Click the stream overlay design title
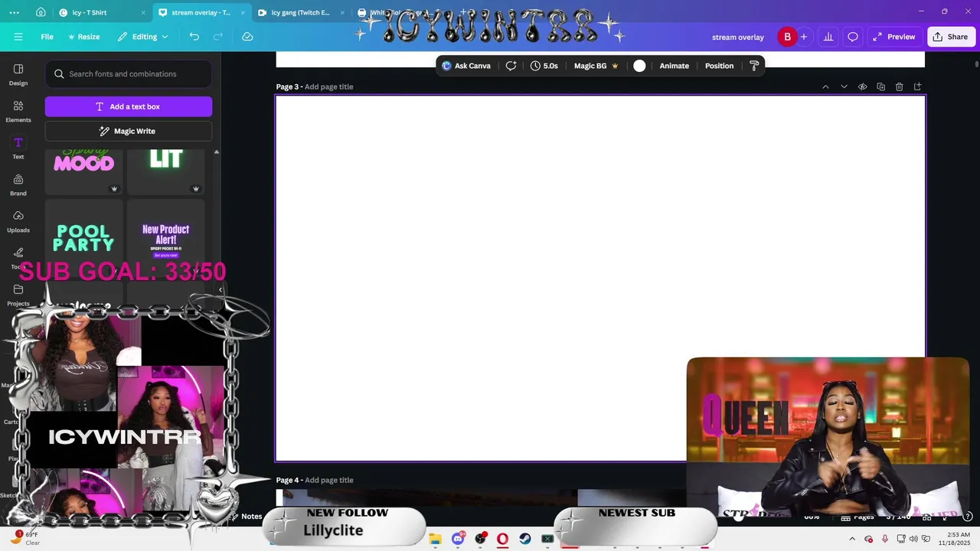 coord(738,37)
